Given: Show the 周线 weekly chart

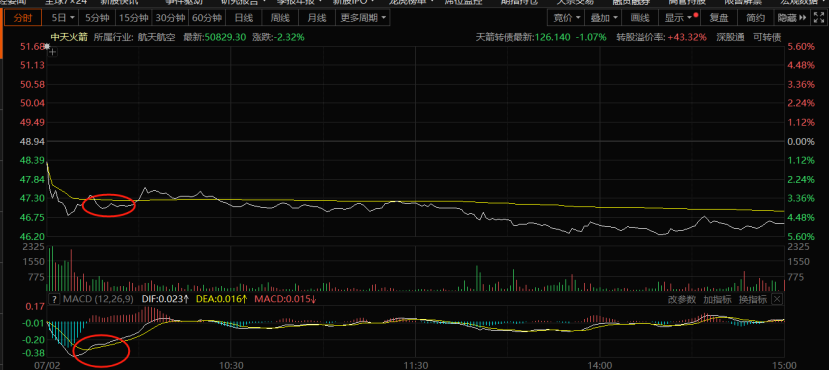Looking at the screenshot, I should tap(280, 18).
